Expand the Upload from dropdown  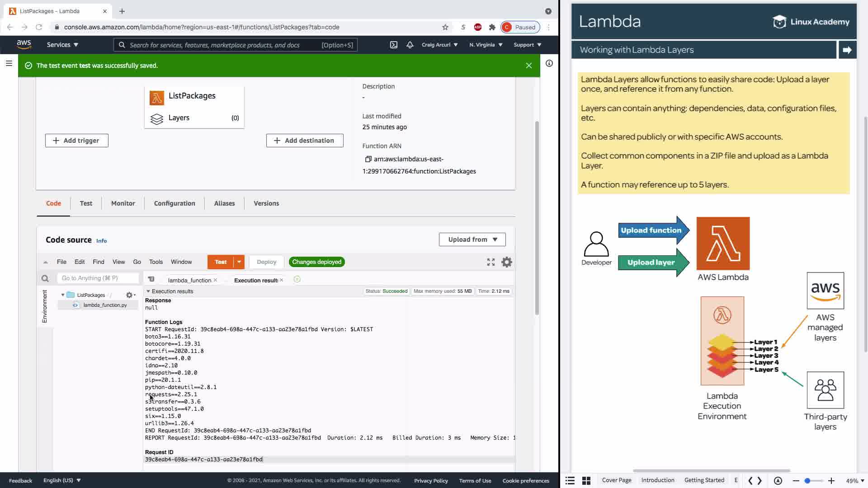472,239
